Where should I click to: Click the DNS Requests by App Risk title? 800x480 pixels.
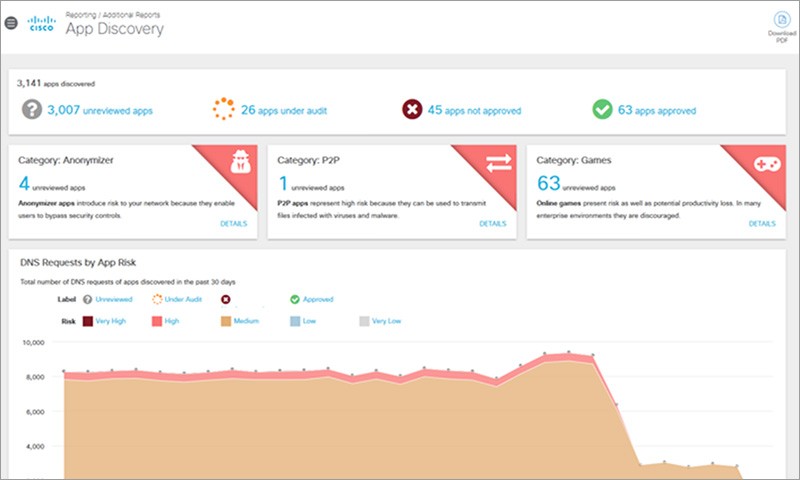(x=78, y=263)
